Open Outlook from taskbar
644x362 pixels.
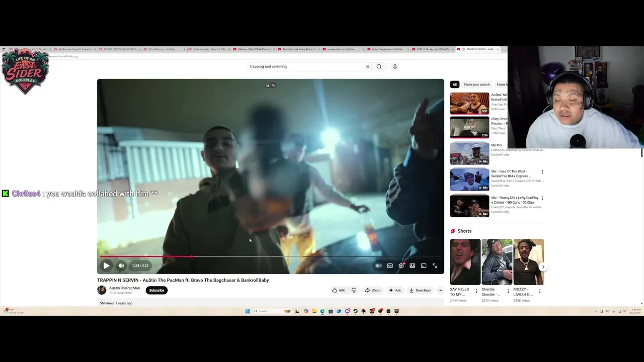(339, 311)
